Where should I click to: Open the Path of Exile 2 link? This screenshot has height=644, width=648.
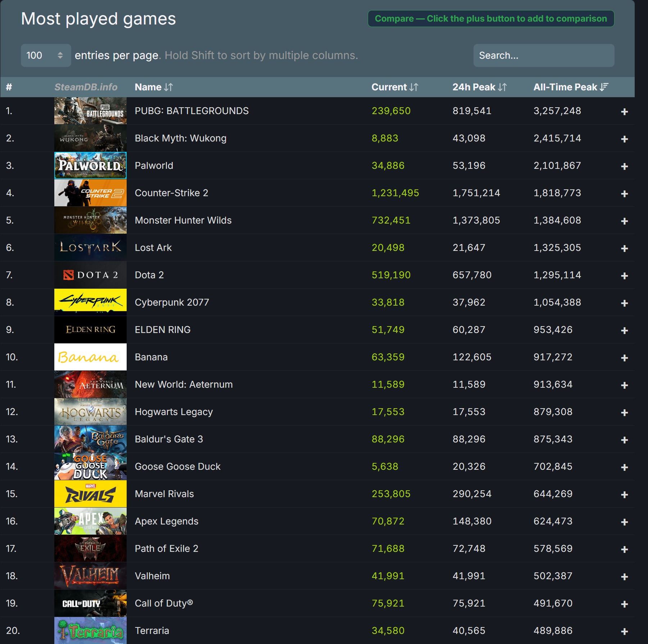(x=166, y=549)
